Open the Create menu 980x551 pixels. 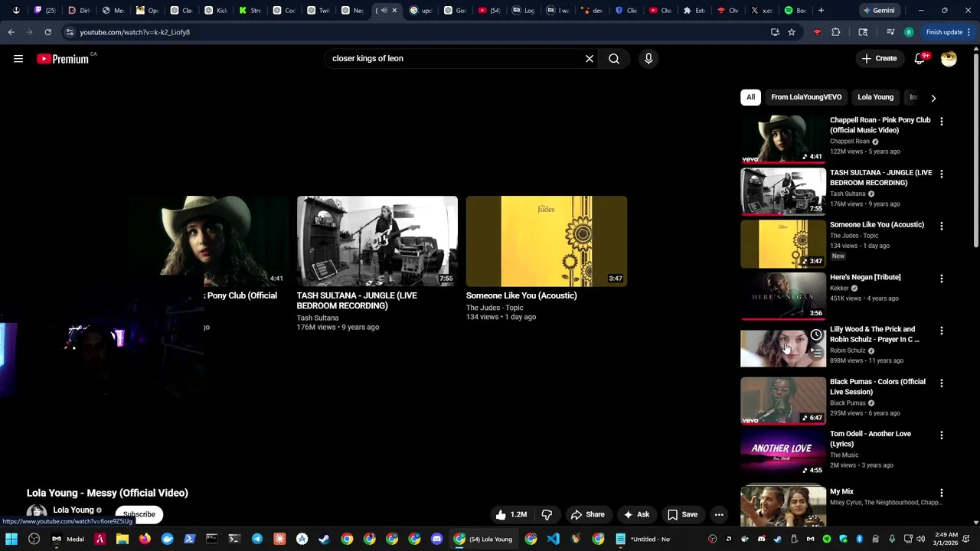click(879, 59)
